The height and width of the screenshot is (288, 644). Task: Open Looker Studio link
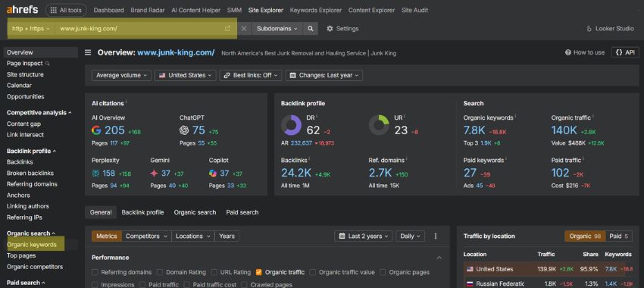coord(611,29)
